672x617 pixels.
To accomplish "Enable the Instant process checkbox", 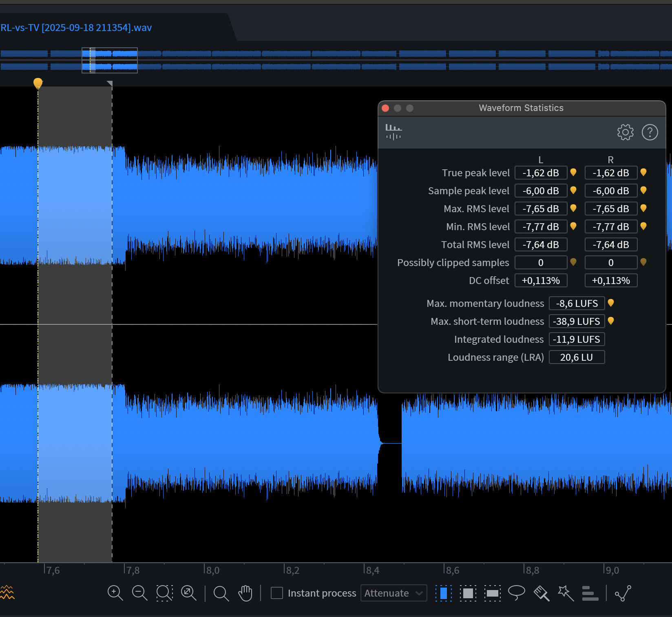I will (x=277, y=593).
